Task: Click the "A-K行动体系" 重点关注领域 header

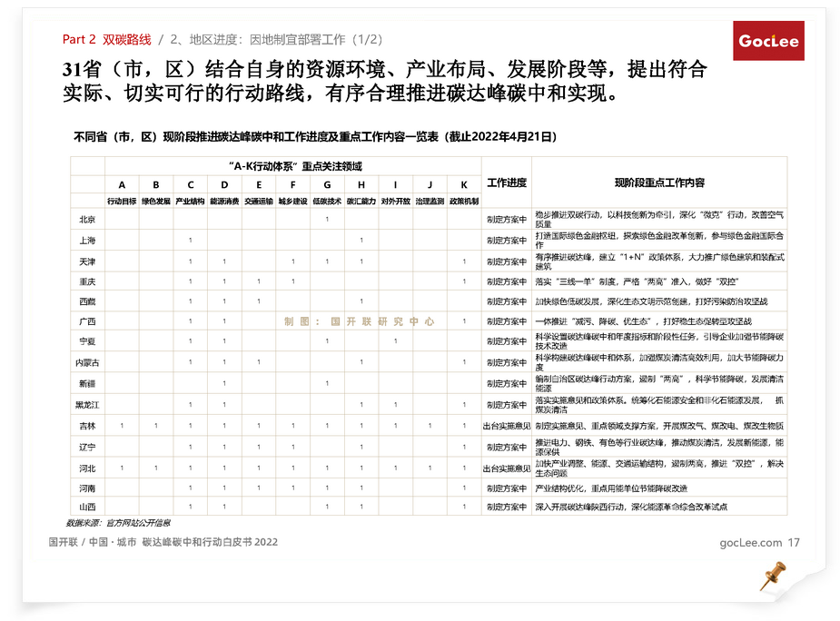Action: tap(295, 166)
